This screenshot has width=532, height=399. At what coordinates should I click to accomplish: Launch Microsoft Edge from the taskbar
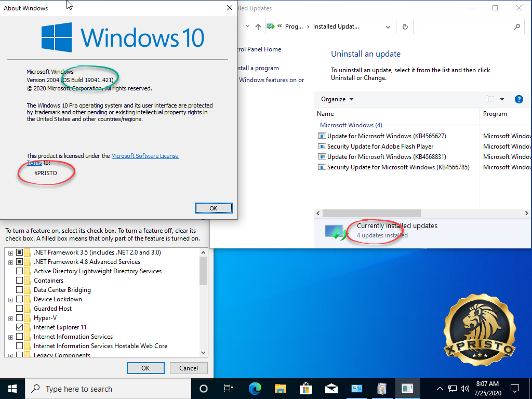(255, 389)
